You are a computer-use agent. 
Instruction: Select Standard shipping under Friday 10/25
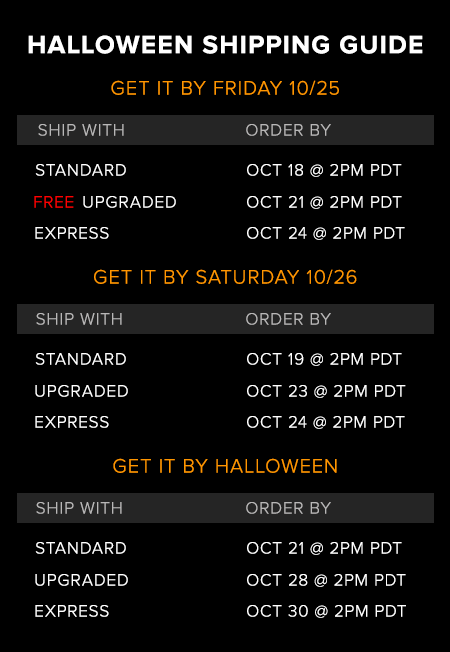81,170
